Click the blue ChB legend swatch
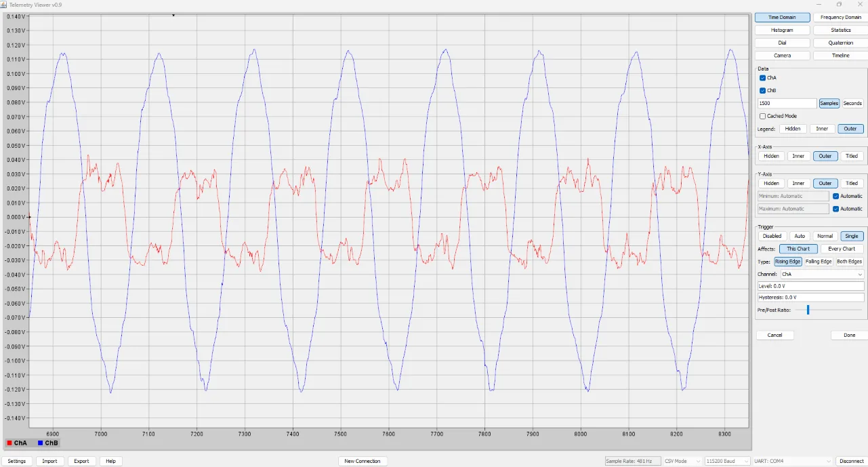This screenshot has width=868, height=467. [41, 443]
